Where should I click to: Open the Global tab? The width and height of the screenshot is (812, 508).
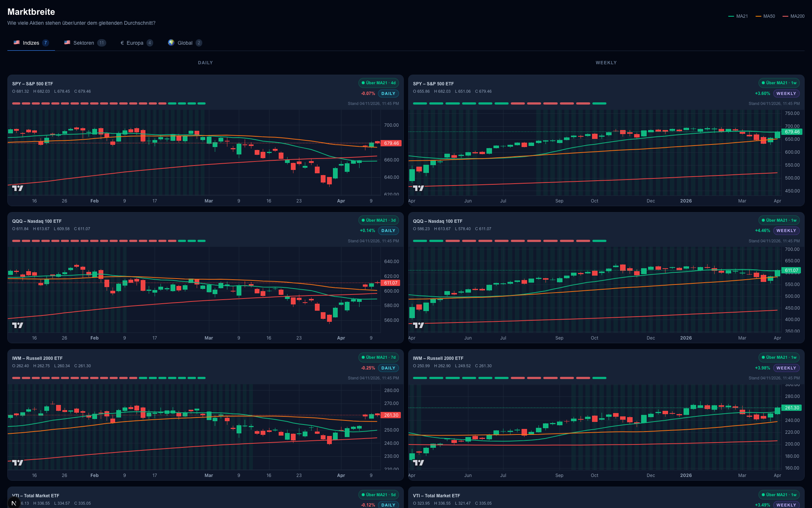[185, 43]
